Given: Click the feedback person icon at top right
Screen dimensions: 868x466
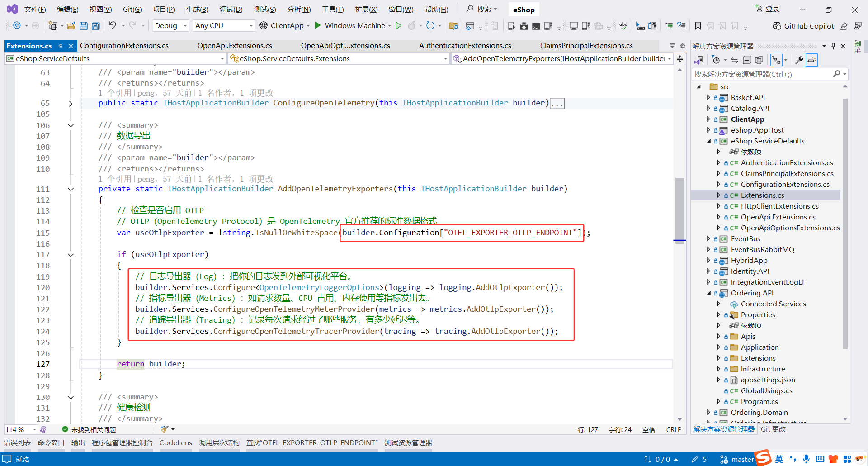Looking at the screenshot, I should point(858,26).
